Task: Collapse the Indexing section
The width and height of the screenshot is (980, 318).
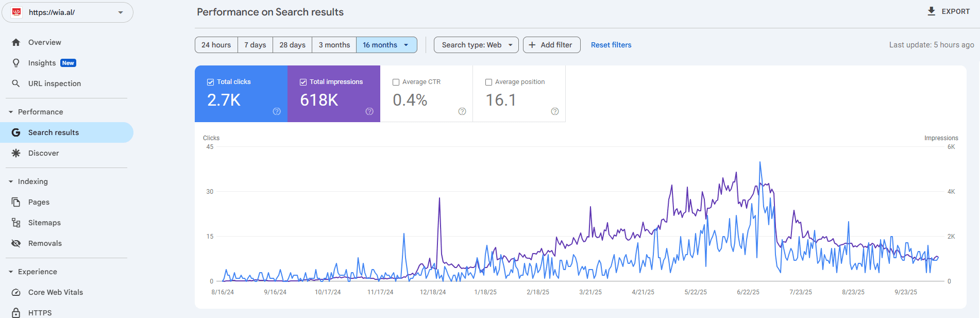Action: [11, 181]
